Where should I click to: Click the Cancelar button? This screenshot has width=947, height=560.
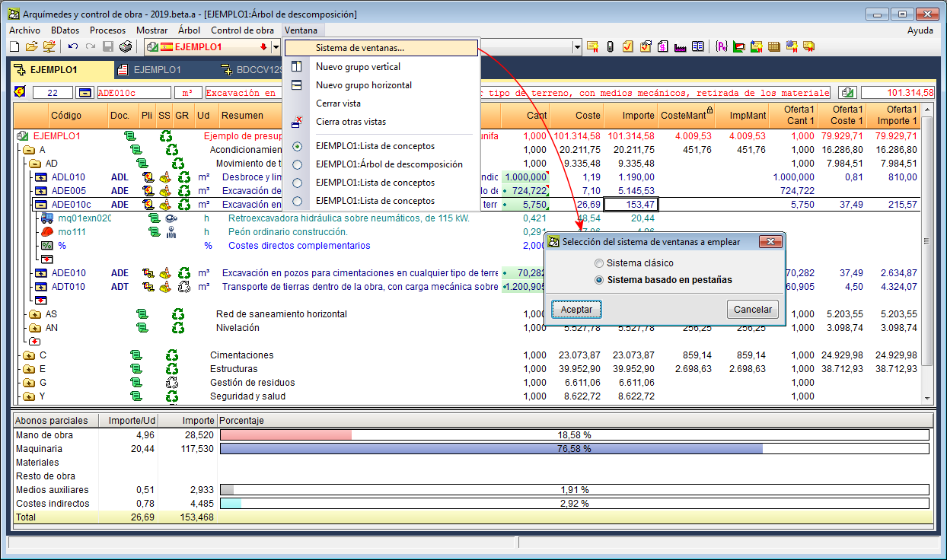pos(753,310)
